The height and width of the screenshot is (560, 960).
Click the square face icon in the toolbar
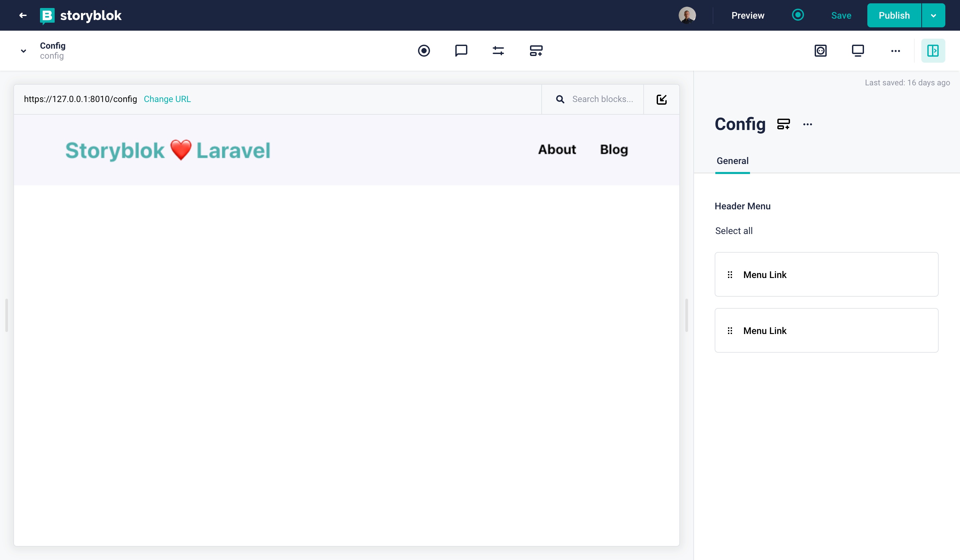pyautogui.click(x=821, y=51)
